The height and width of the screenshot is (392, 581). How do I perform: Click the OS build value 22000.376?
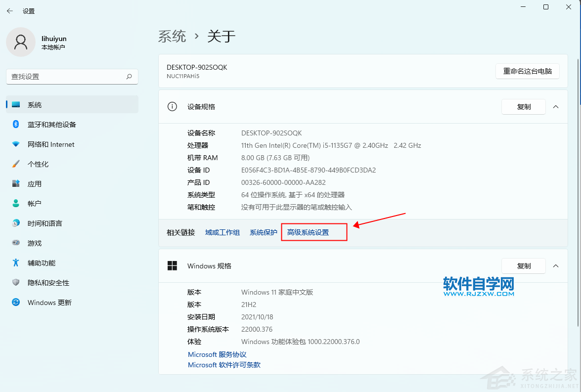pyautogui.click(x=257, y=329)
